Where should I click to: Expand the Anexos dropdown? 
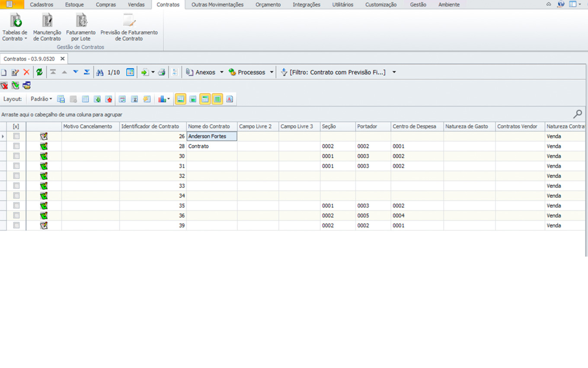(222, 72)
